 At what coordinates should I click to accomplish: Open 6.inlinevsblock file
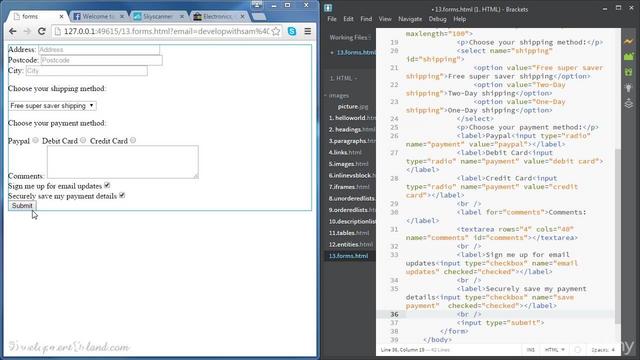coord(352,175)
